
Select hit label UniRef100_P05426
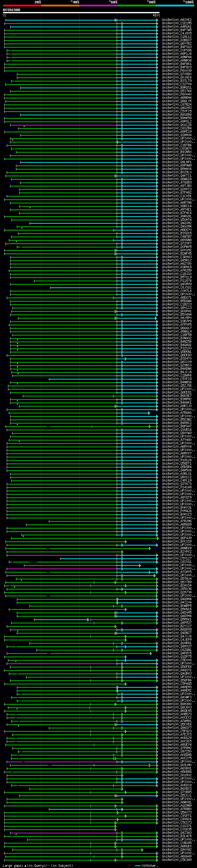pos(176,511)
